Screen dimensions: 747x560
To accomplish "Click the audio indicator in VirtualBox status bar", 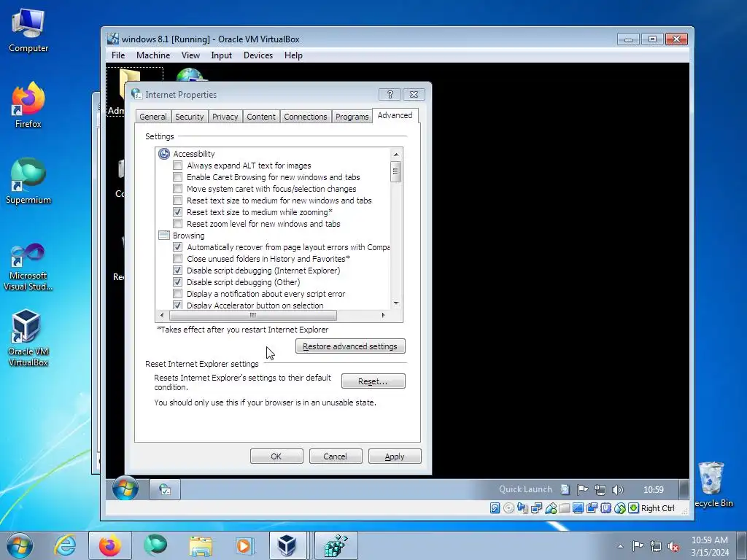I will click(522, 508).
